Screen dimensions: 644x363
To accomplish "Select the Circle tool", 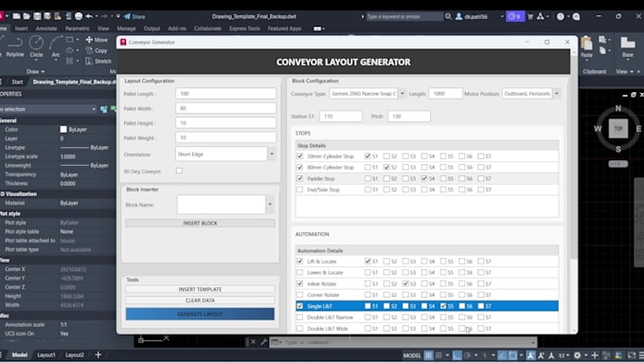I will (36, 46).
